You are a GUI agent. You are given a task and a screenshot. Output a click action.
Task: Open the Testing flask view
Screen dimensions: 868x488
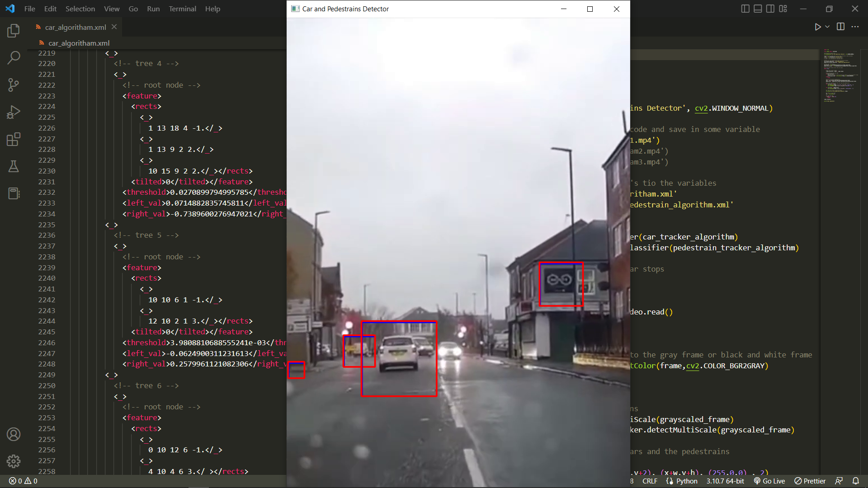click(14, 166)
